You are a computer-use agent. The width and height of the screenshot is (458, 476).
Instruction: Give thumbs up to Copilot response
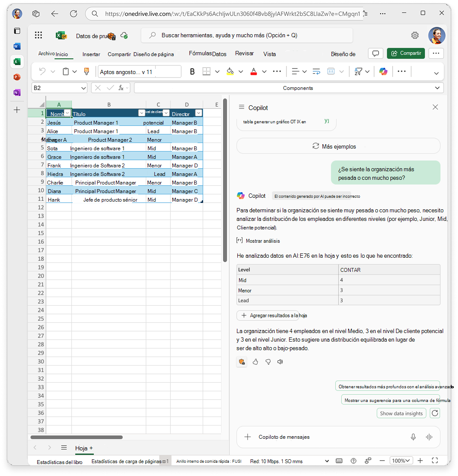(255, 362)
